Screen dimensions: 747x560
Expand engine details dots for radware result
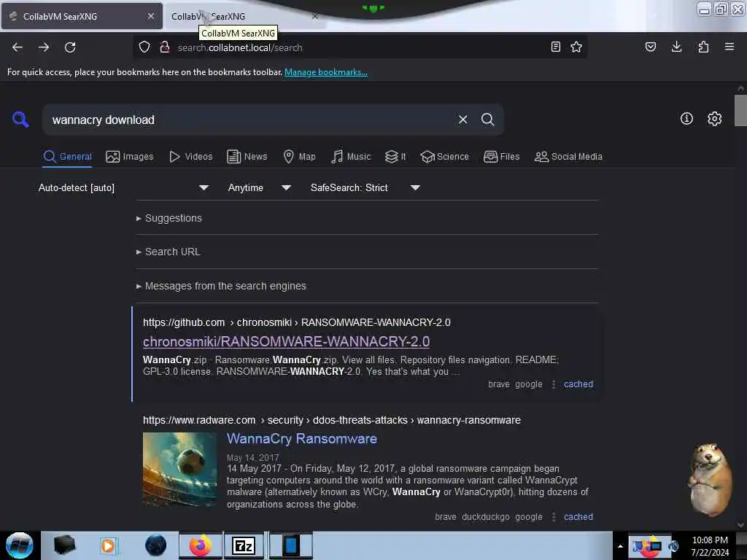click(x=553, y=517)
